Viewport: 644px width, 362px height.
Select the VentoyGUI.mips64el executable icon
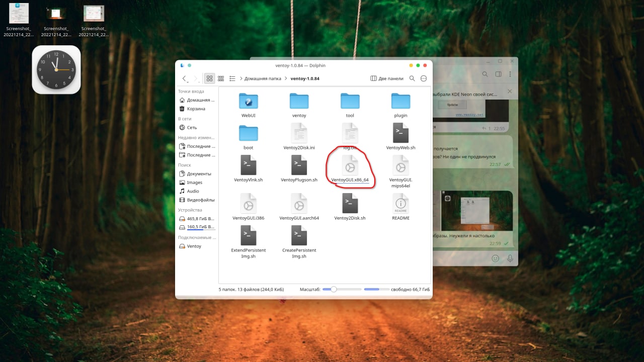tap(400, 165)
